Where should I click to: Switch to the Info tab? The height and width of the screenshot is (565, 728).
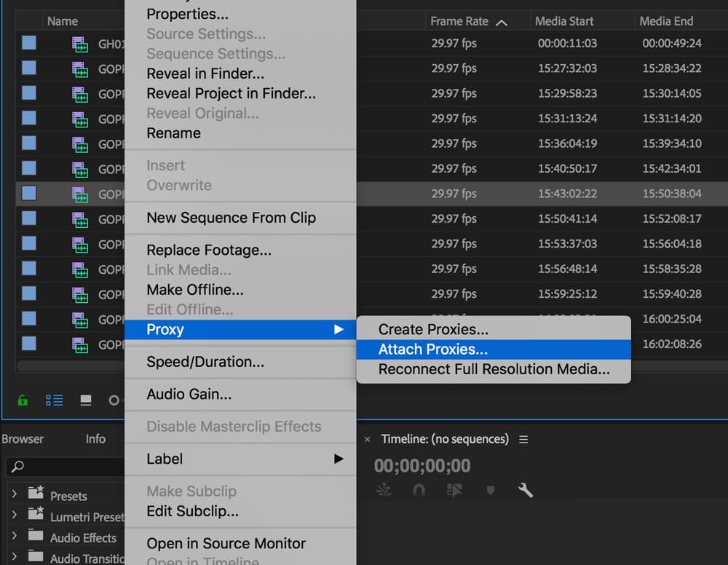(x=95, y=439)
